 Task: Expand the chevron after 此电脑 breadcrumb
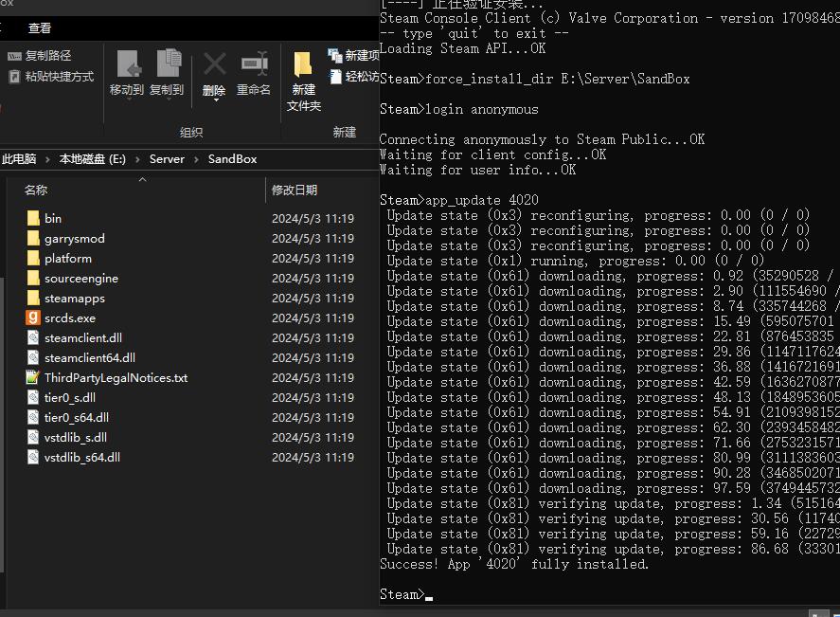tap(47, 159)
